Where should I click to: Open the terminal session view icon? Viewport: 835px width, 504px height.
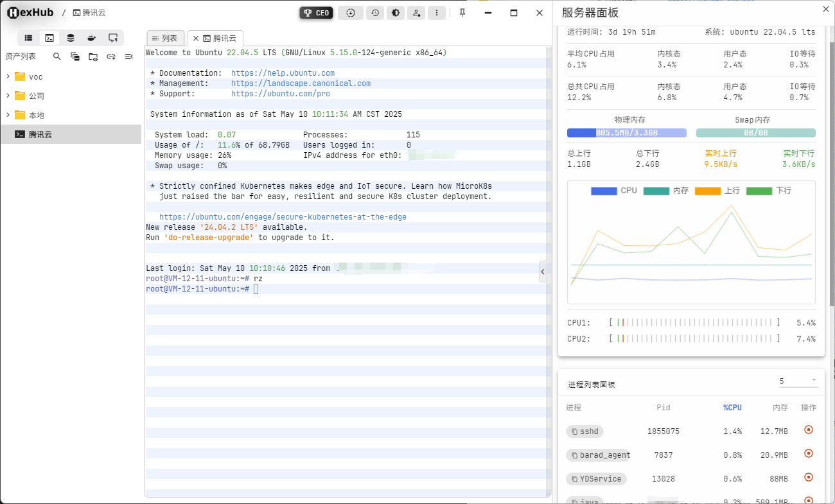(x=49, y=38)
